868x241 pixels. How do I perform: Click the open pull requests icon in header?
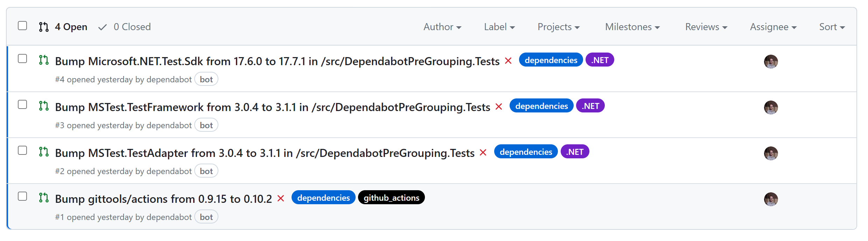coord(44,27)
